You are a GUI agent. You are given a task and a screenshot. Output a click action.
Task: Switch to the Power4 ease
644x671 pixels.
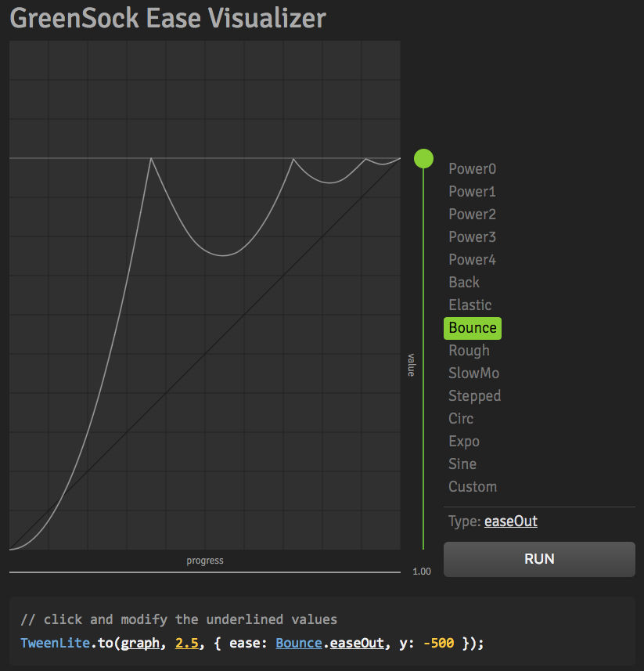click(x=472, y=260)
